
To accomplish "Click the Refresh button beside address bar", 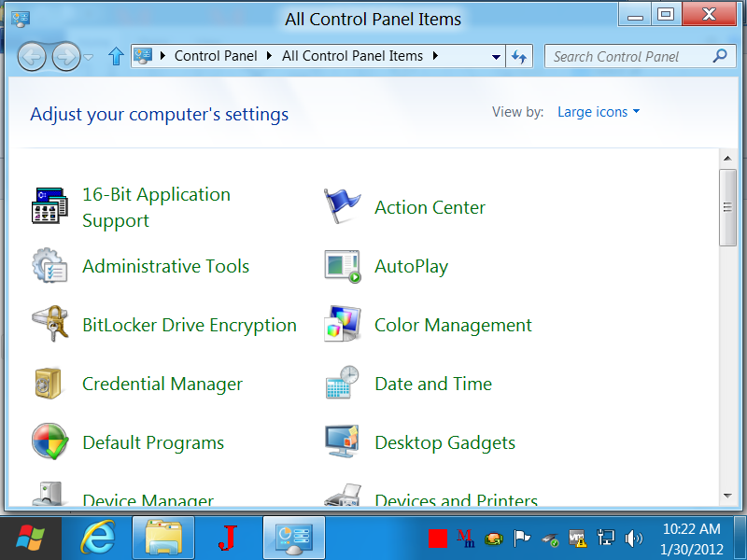I will click(x=520, y=57).
